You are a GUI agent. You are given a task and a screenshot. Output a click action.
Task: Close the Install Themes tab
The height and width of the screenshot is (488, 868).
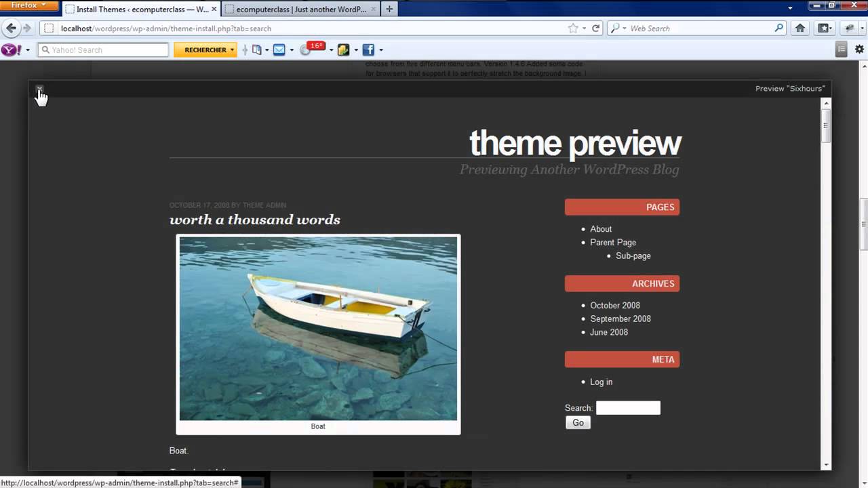pos(214,9)
